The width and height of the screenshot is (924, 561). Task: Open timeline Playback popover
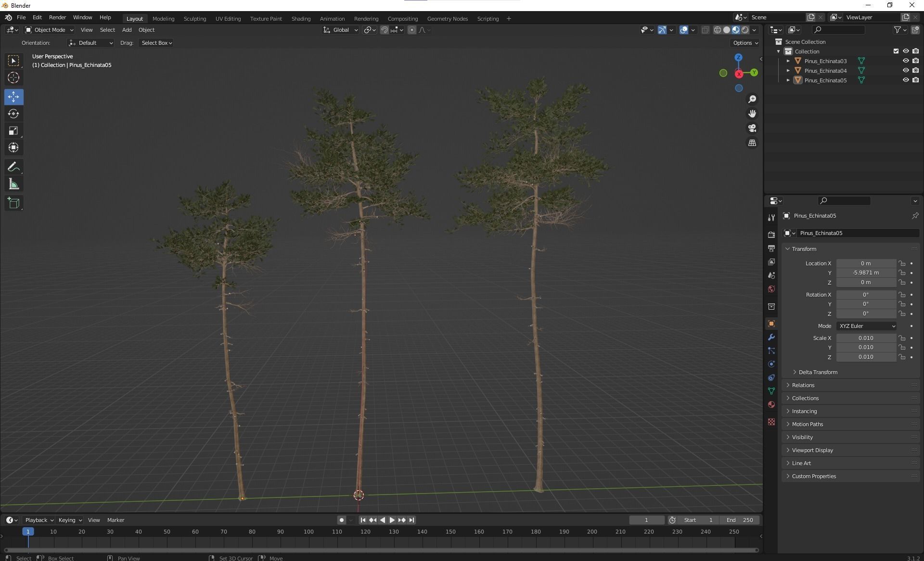click(39, 520)
